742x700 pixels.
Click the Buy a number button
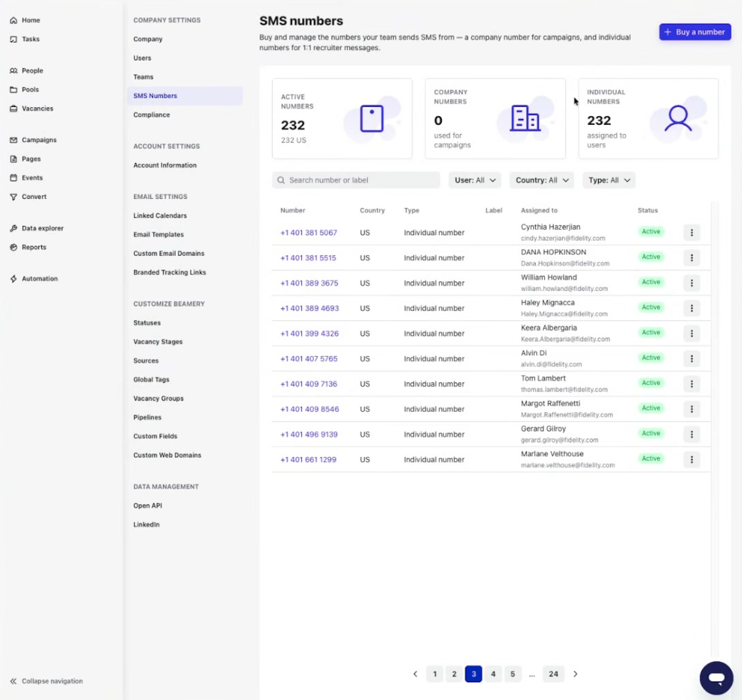tap(695, 32)
